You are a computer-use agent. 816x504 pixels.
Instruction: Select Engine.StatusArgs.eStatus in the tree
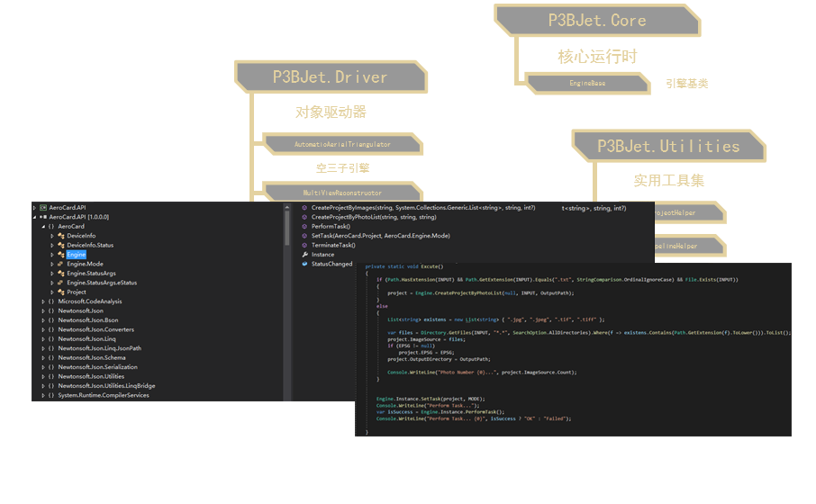[x=102, y=283]
